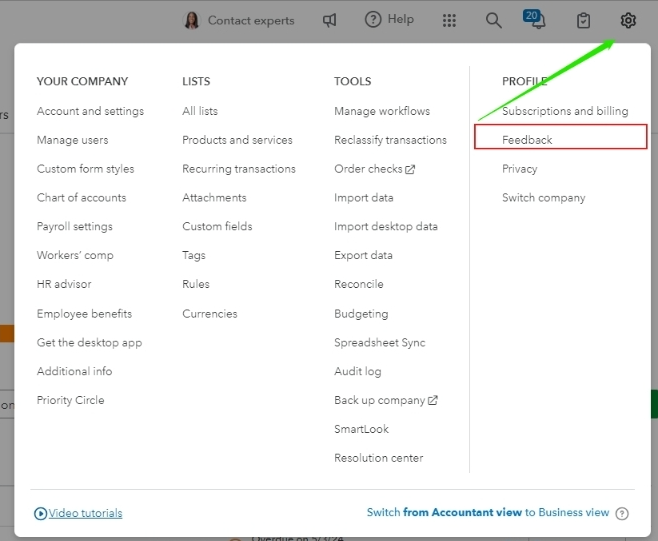Viewport: 658px width, 541px height.
Task: Click the help icon beside Business view
Action: point(622,513)
